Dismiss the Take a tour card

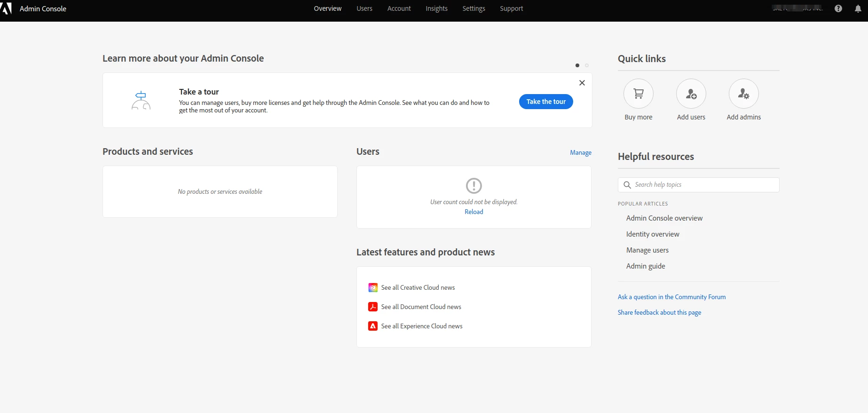point(582,83)
